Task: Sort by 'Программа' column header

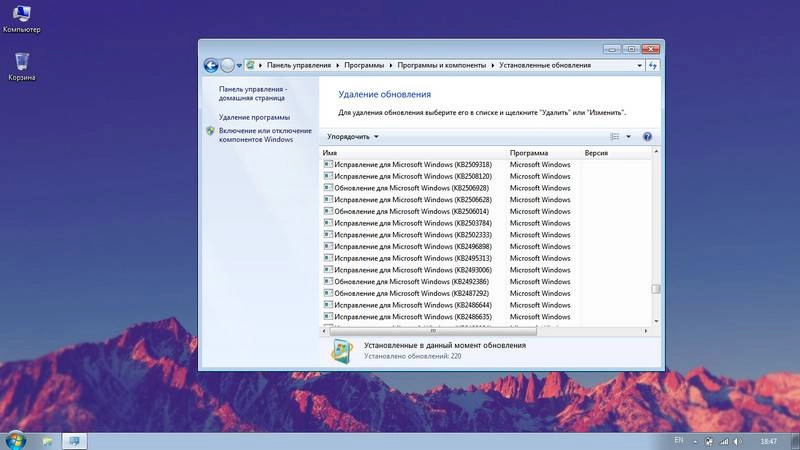Action: pyautogui.click(x=544, y=153)
